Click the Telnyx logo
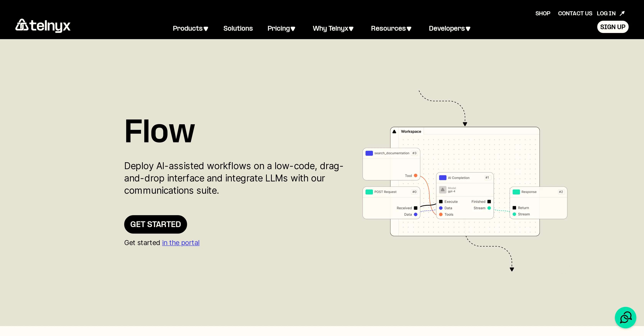 tap(43, 26)
